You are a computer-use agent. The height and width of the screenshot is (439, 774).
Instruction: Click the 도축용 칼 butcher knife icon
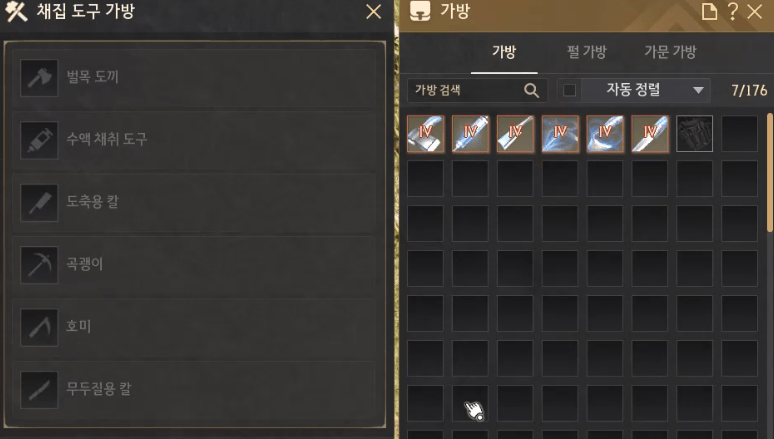click(39, 202)
